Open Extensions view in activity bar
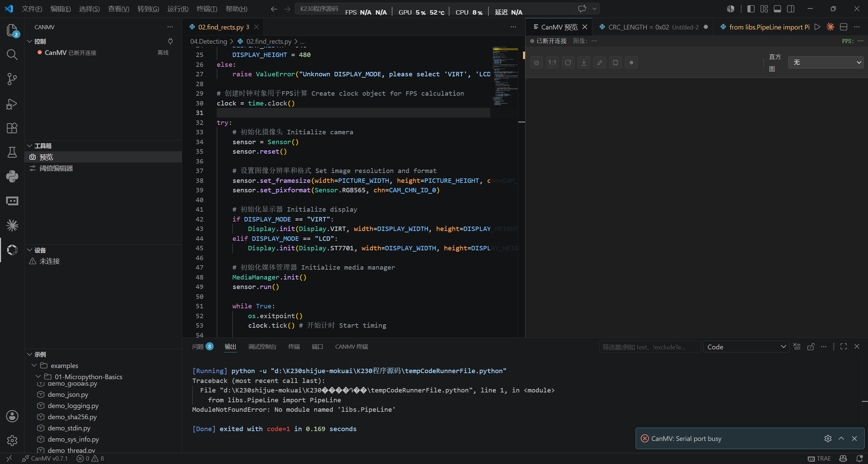The image size is (868, 464). [12, 128]
